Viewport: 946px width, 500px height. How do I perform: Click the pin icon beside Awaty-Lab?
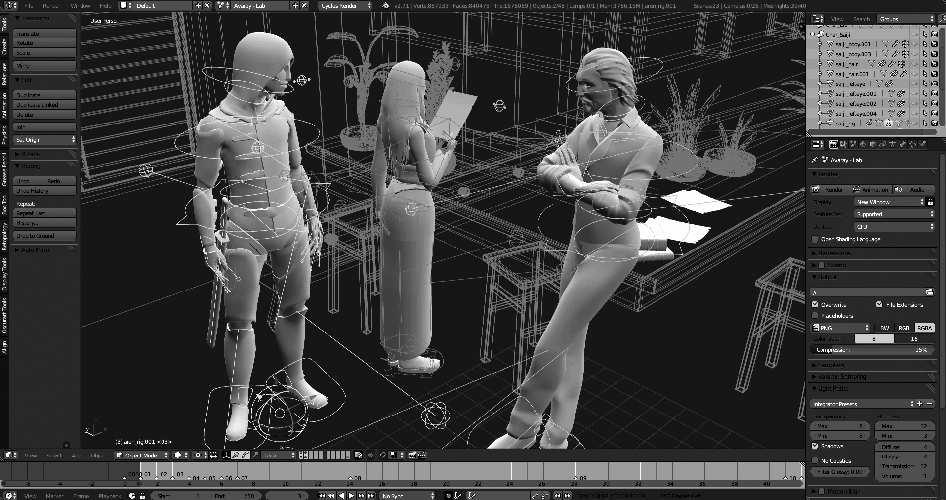click(x=814, y=160)
